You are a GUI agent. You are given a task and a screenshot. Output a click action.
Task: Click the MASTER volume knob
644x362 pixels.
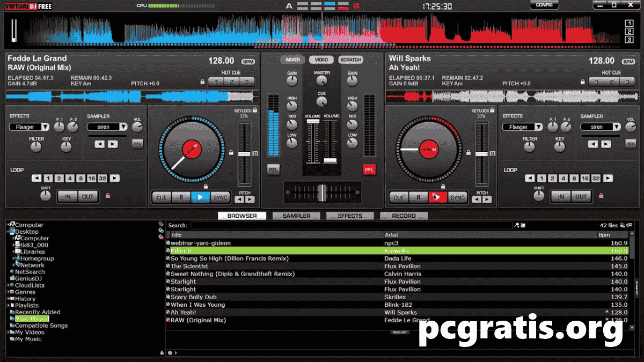(x=321, y=81)
